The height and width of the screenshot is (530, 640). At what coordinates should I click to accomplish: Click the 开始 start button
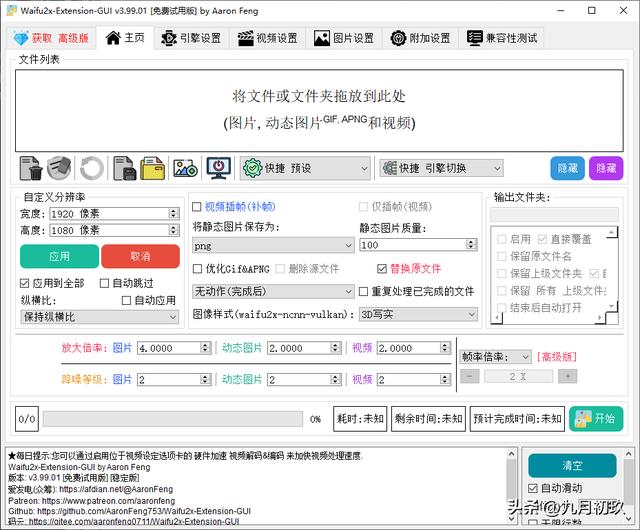[x=596, y=419]
